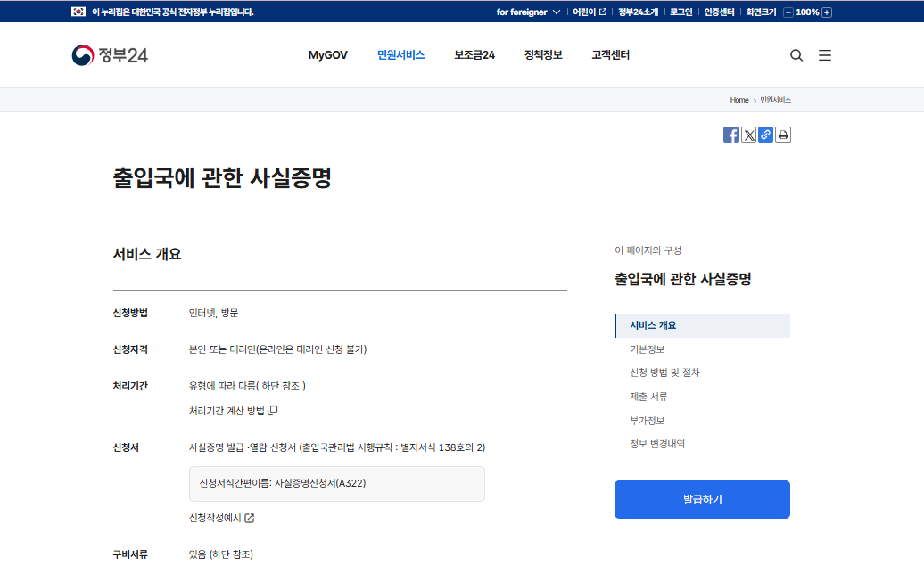Select the MyGOV menu item
This screenshot has width=924, height=566.
click(x=327, y=54)
